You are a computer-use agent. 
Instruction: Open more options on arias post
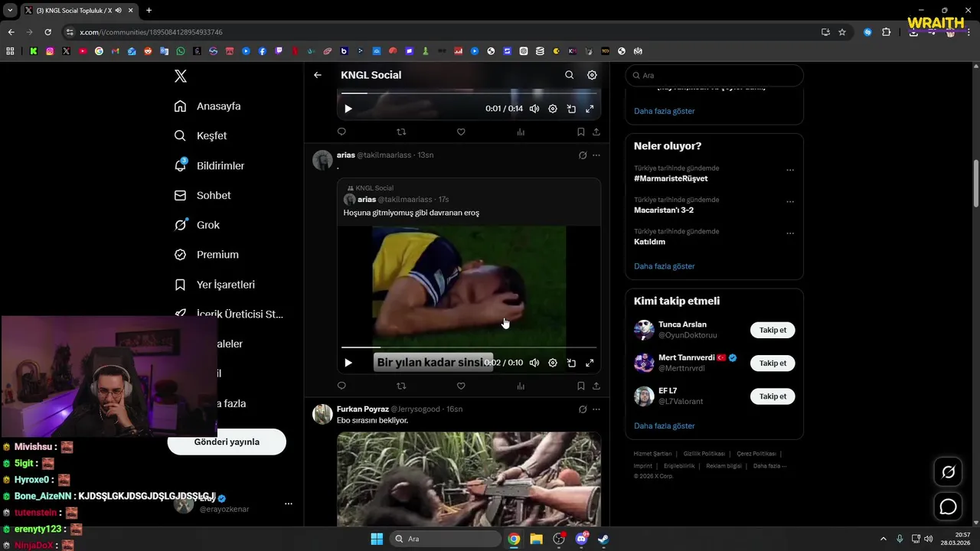(596, 155)
